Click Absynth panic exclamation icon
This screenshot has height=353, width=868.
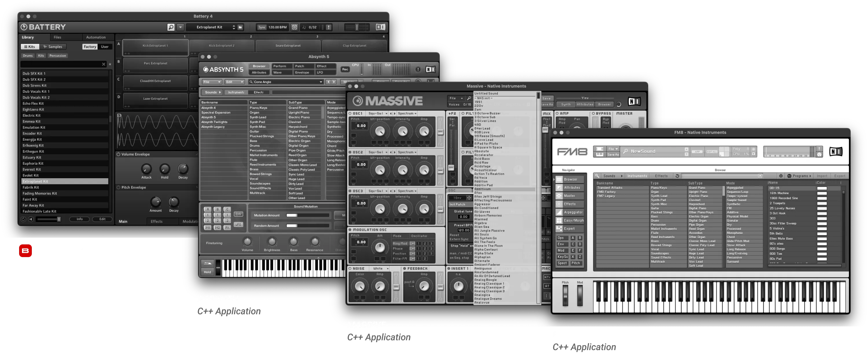[x=418, y=69]
